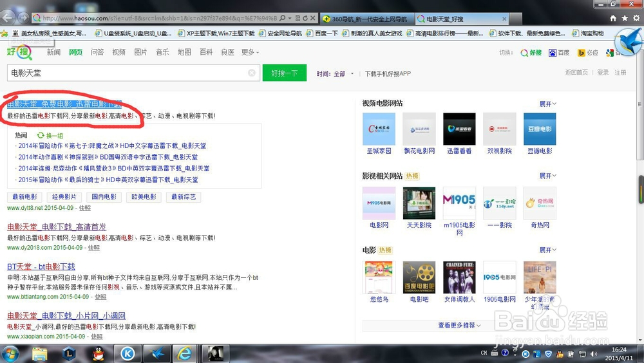
Task: Open 电影吧 film reel icon
Action: coord(419,277)
